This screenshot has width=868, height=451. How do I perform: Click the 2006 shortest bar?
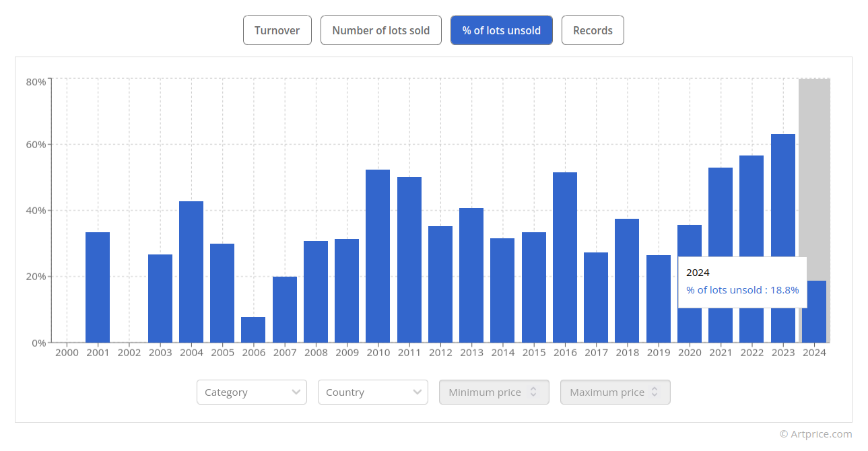click(x=253, y=330)
